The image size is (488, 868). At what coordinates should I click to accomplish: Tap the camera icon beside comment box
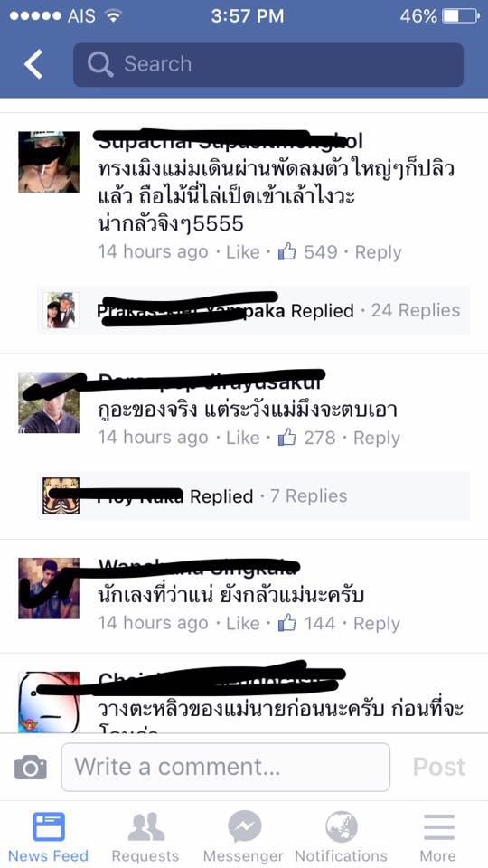click(x=31, y=768)
